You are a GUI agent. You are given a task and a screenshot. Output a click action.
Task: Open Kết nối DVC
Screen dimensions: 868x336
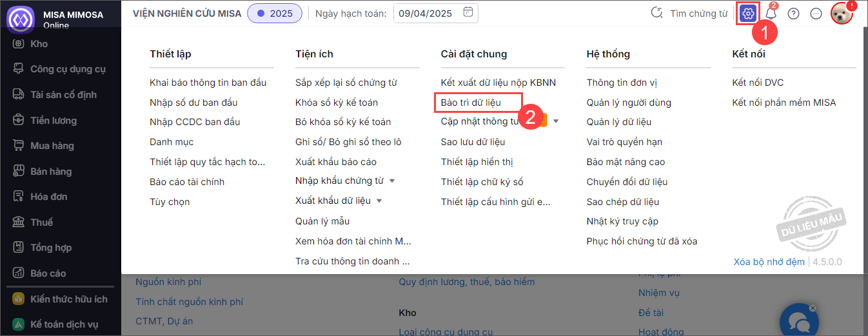click(758, 83)
